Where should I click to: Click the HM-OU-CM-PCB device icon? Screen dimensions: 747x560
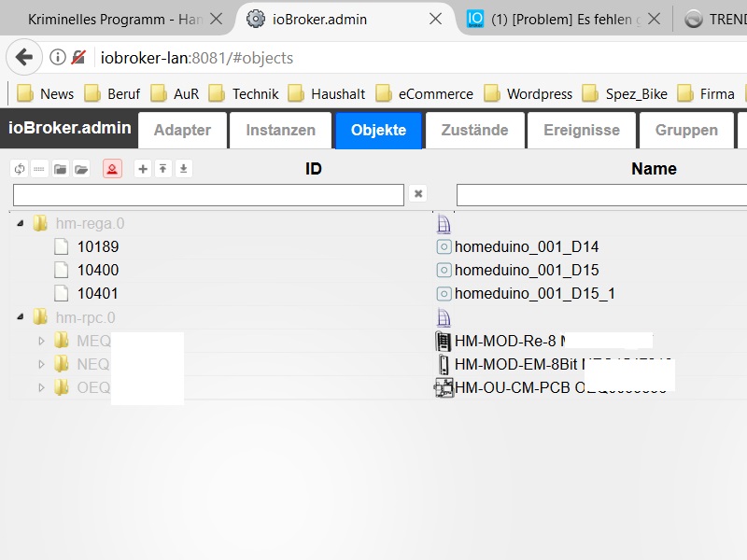click(444, 387)
